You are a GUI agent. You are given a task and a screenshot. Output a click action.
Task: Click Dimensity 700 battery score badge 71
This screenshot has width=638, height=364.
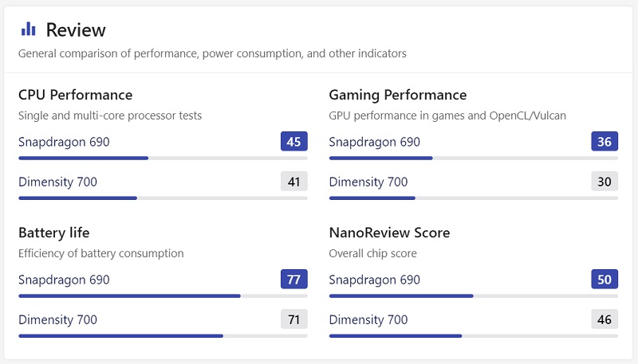(293, 319)
